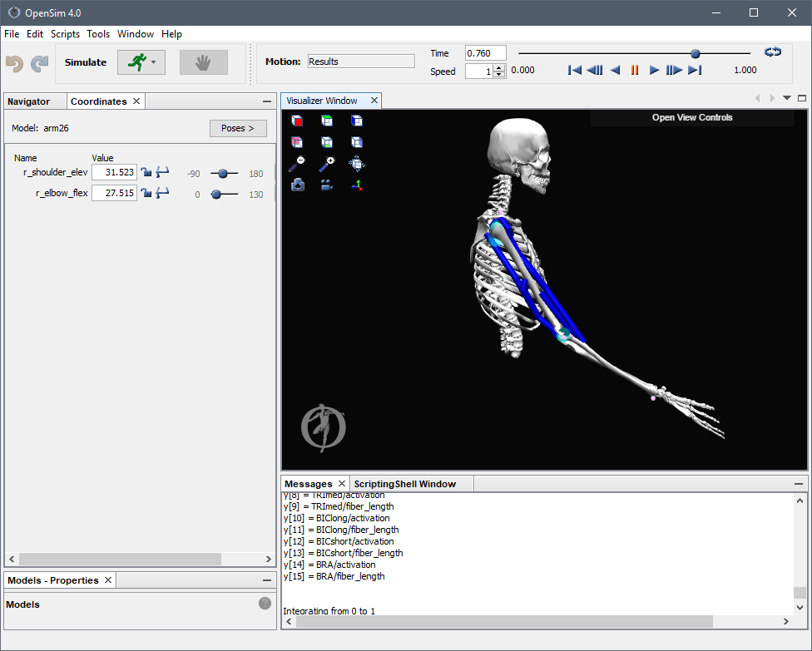Select the pink back-face cube view icon
Screen dimensions: 812x651
[x=297, y=142]
